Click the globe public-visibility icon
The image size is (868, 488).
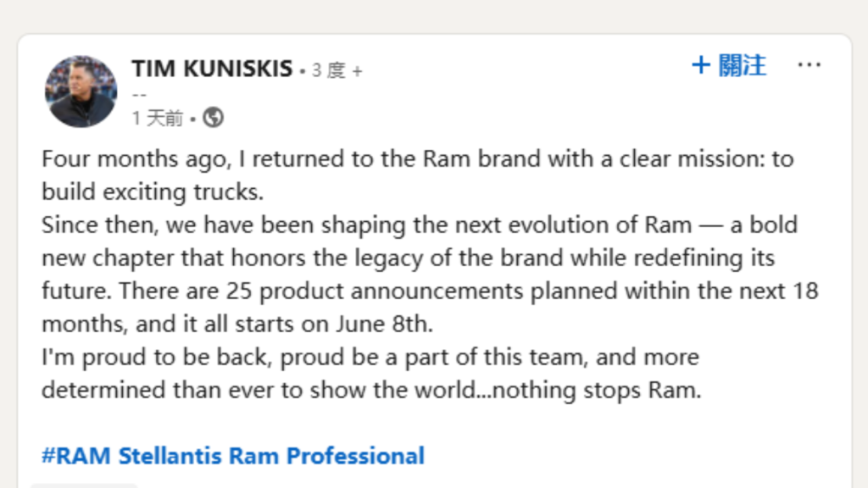click(213, 117)
